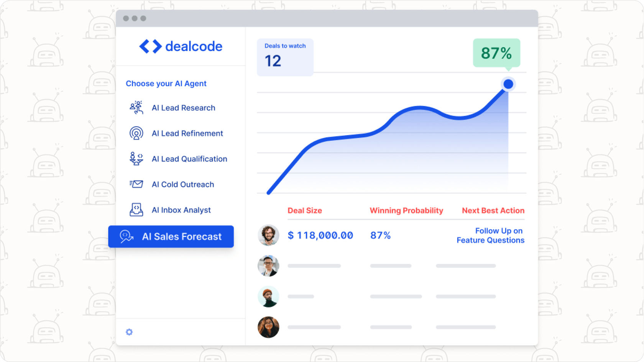The width and height of the screenshot is (644, 362).
Task: Click the 87% probability badge
Action: click(x=496, y=53)
